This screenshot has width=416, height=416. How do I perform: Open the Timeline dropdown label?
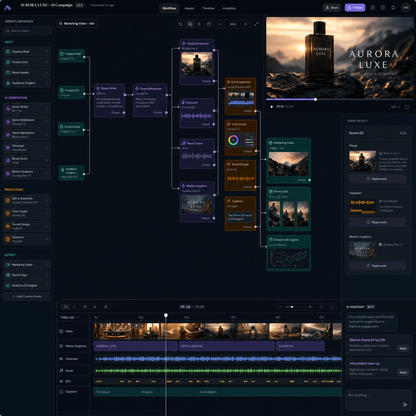pyautogui.click(x=70, y=317)
